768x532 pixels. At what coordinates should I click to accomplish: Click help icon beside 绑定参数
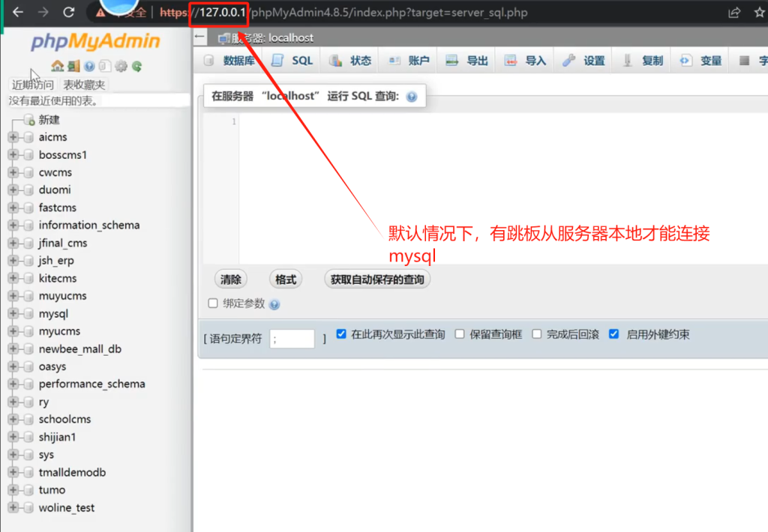pyautogui.click(x=274, y=304)
